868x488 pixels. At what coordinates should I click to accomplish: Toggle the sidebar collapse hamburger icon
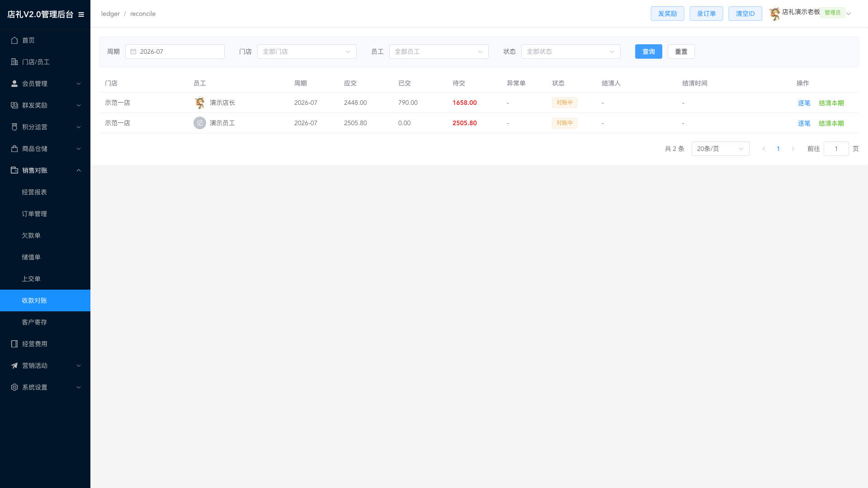[x=81, y=14]
